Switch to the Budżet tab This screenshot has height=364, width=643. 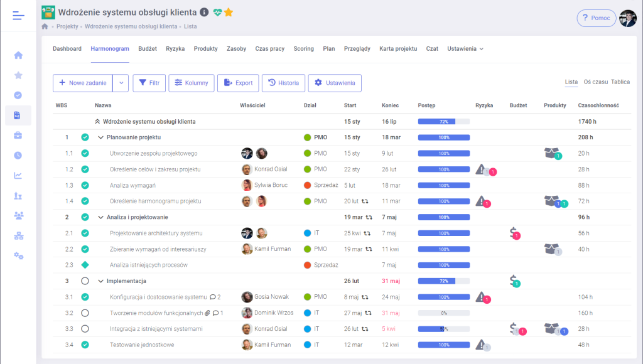click(148, 49)
